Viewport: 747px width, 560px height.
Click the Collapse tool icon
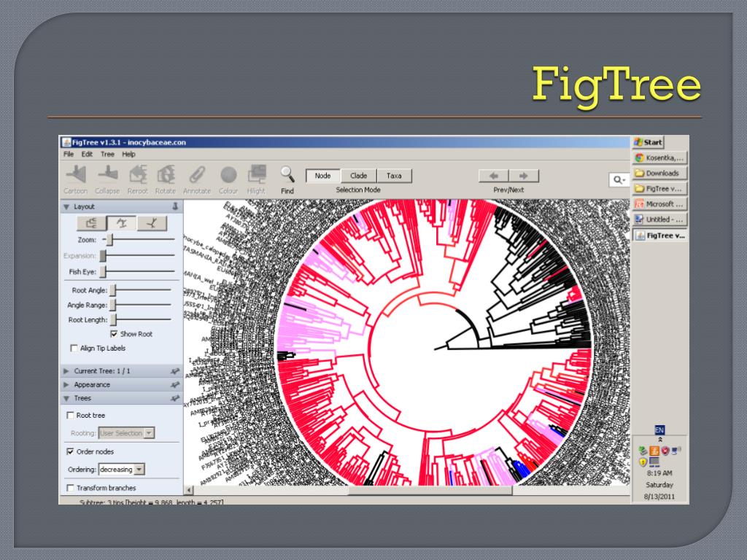tap(108, 175)
